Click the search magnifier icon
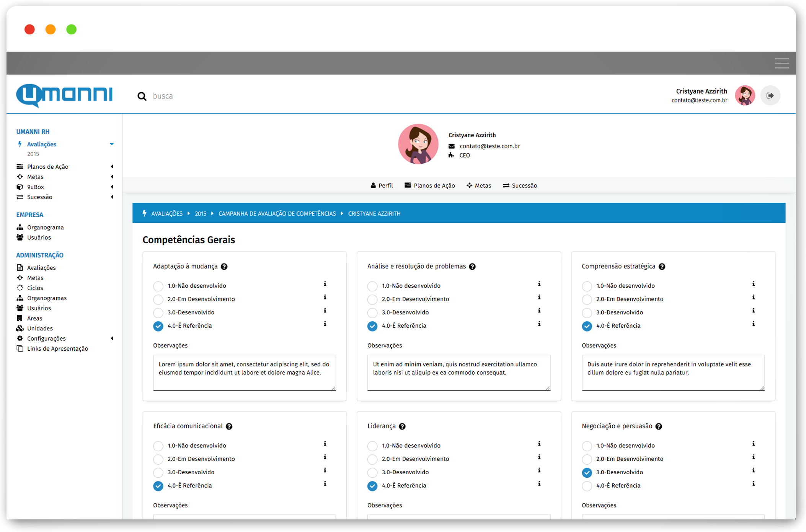The width and height of the screenshot is (806, 532). pos(142,96)
